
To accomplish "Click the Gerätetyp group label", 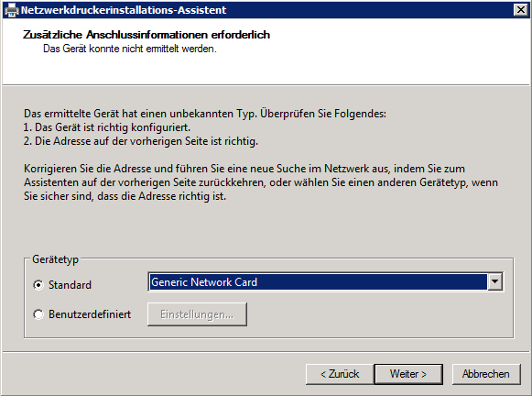I will click(55, 259).
